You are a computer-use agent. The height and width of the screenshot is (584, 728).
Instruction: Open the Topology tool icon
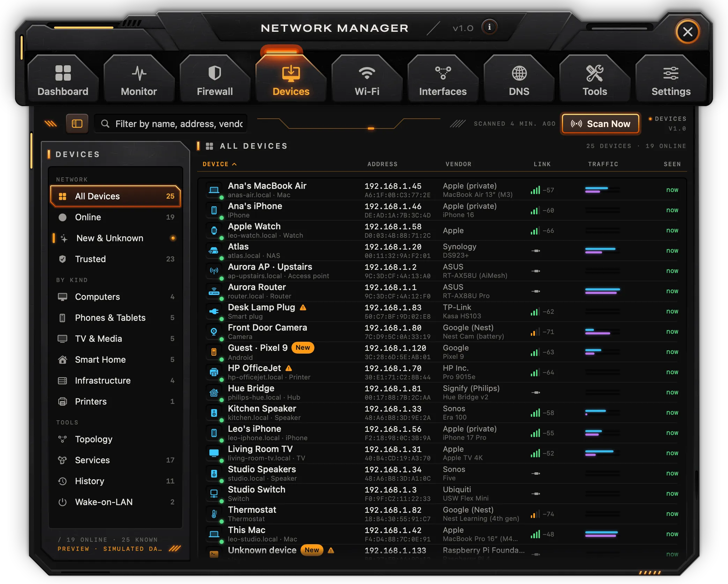tap(62, 439)
